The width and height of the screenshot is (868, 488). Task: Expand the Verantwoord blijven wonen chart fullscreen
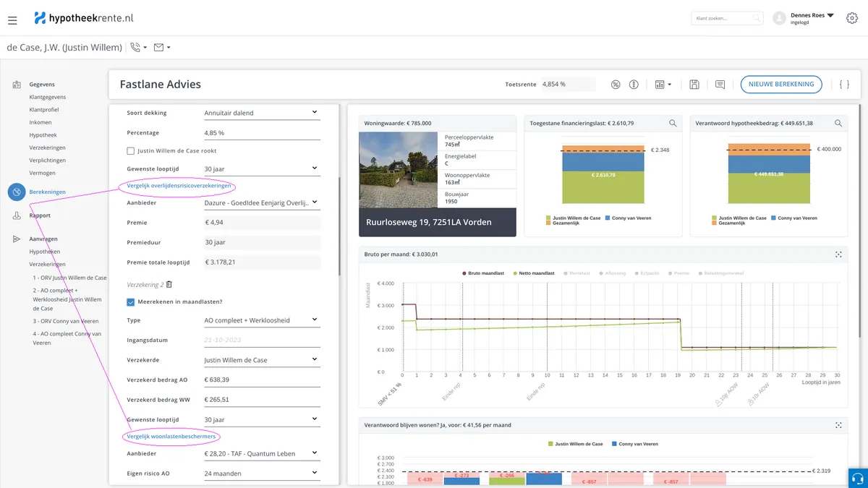(838, 425)
